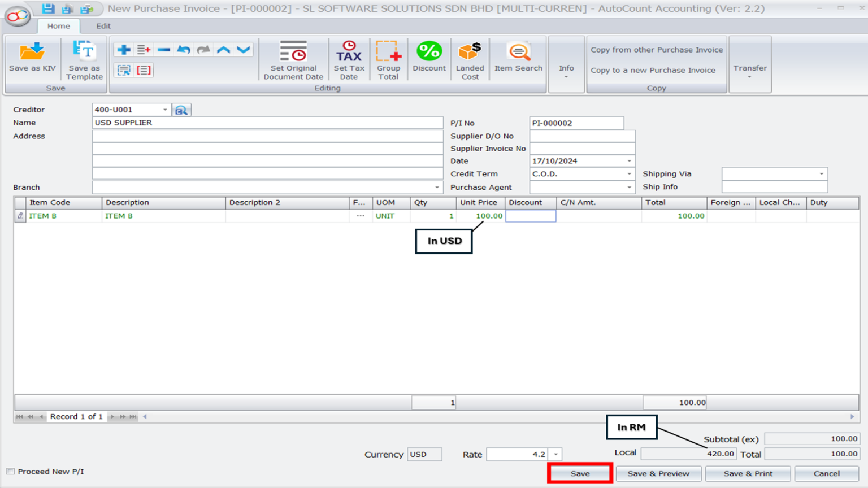
Task: Open the Creditor code dropdown
Action: (x=165, y=110)
